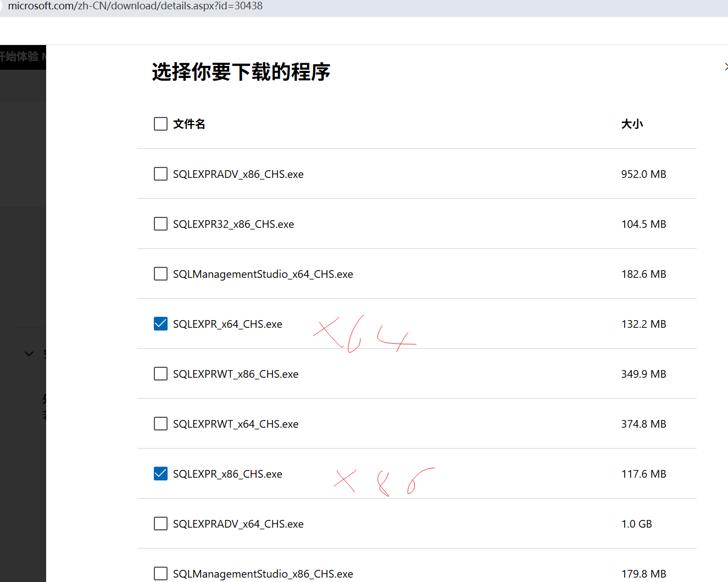Viewport: 728px width, 582px height.
Task: Tick the select-all 文件名 checkbox
Action: 160,124
